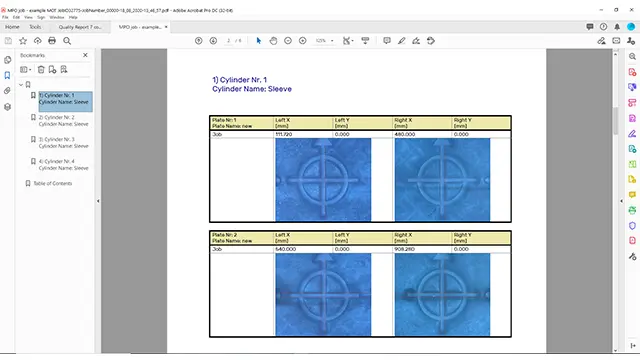The width and height of the screenshot is (640, 360).
Task: Open the Edit menu
Action: click(x=16, y=18)
